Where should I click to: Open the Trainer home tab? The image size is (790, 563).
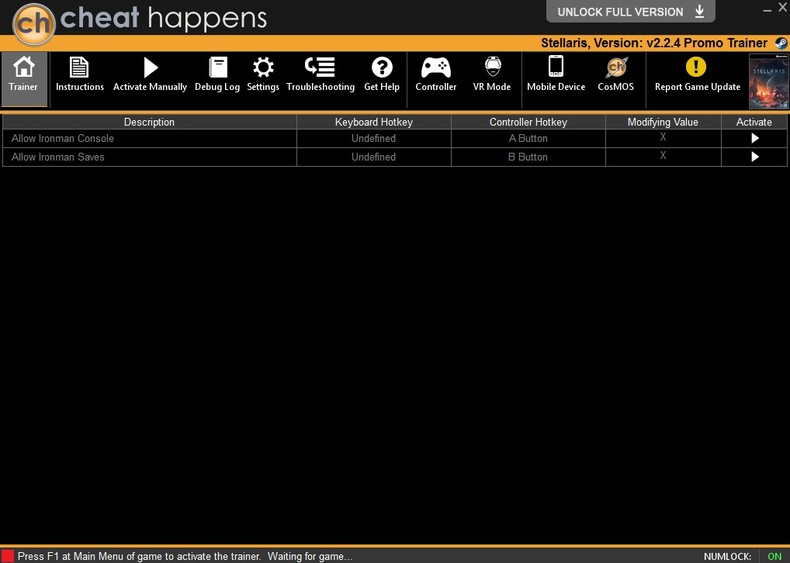point(24,79)
